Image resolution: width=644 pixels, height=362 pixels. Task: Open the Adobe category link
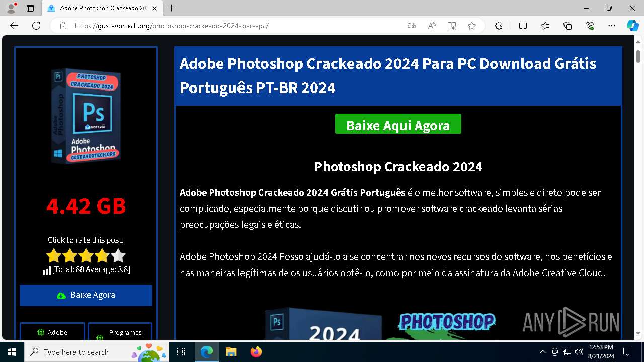[52, 332]
